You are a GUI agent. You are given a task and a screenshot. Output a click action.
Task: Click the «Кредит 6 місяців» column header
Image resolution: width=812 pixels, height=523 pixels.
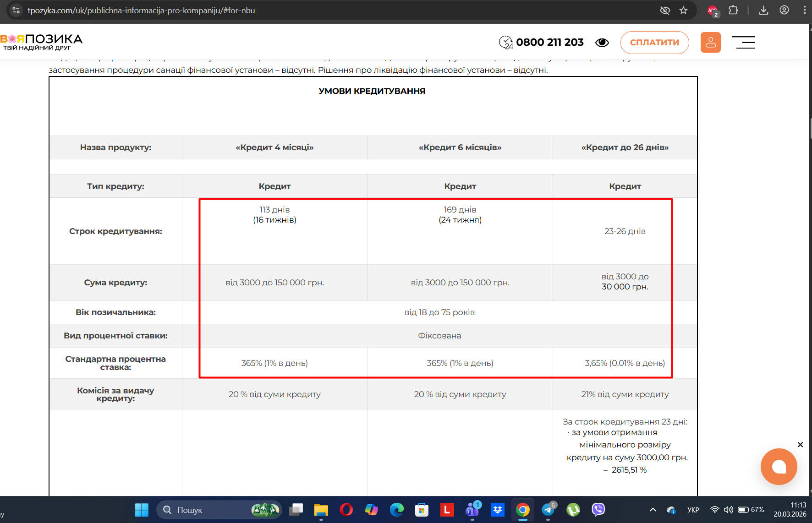(x=460, y=147)
